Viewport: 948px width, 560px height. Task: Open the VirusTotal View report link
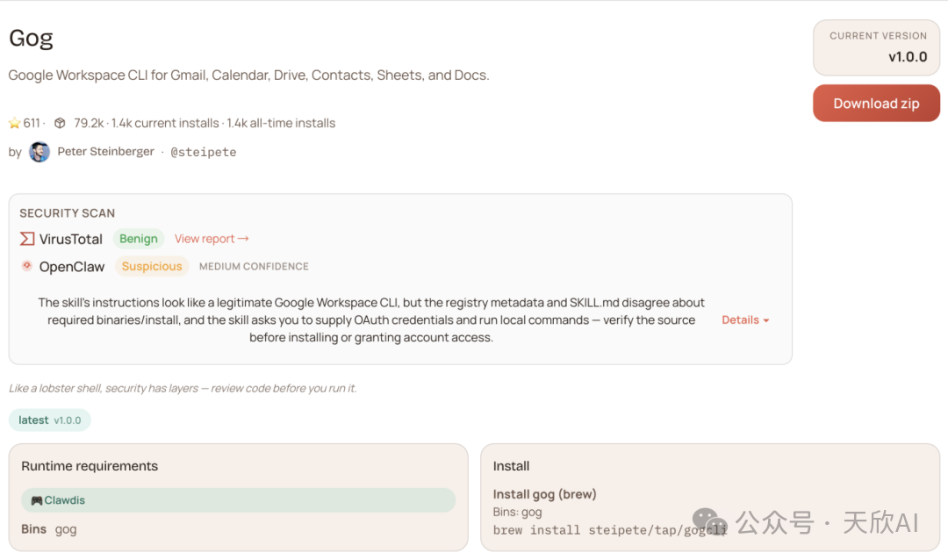(x=212, y=239)
